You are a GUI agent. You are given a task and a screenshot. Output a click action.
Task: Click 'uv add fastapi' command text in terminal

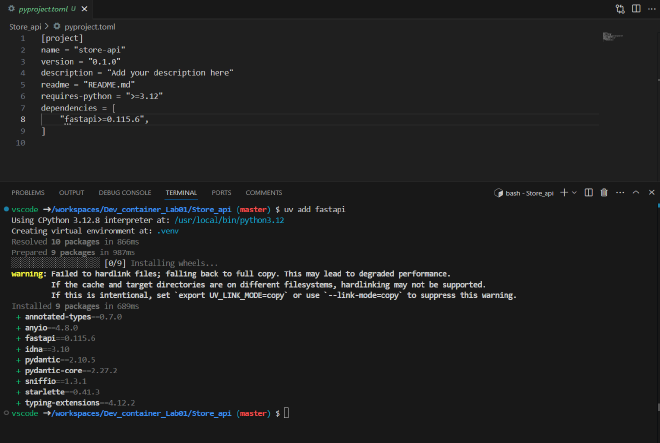314,209
